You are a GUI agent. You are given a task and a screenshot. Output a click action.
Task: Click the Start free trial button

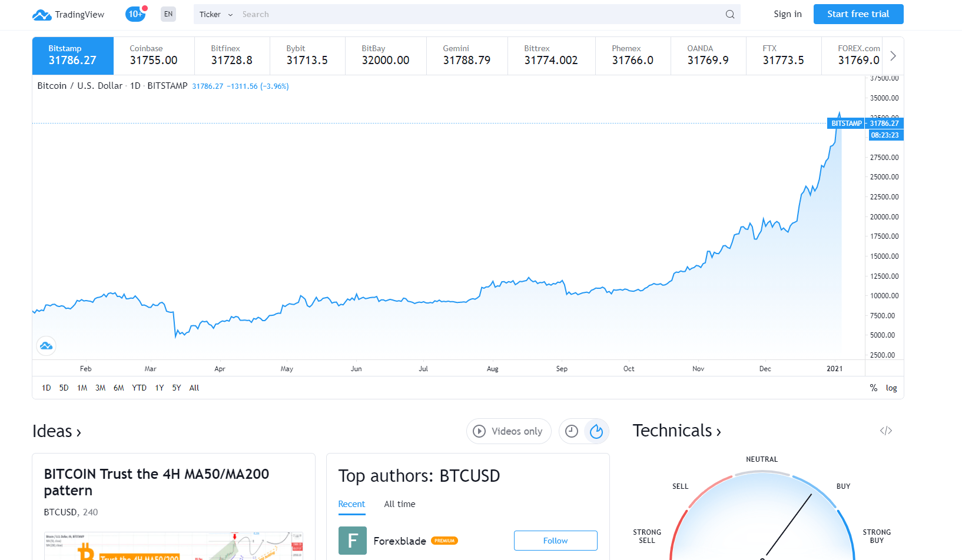pos(858,14)
